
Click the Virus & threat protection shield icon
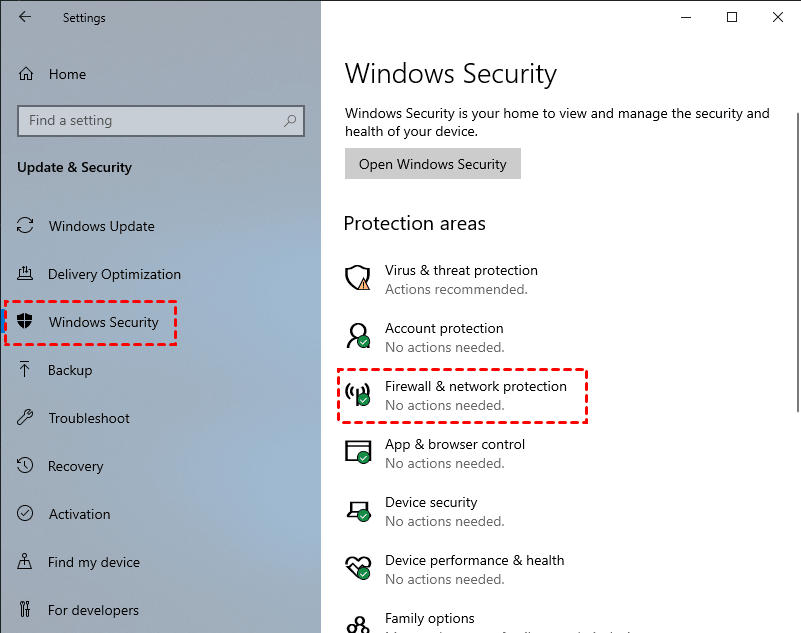point(357,278)
